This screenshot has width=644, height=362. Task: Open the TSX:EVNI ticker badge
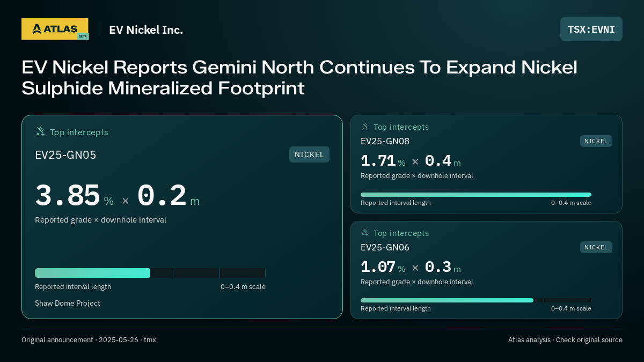[591, 29]
